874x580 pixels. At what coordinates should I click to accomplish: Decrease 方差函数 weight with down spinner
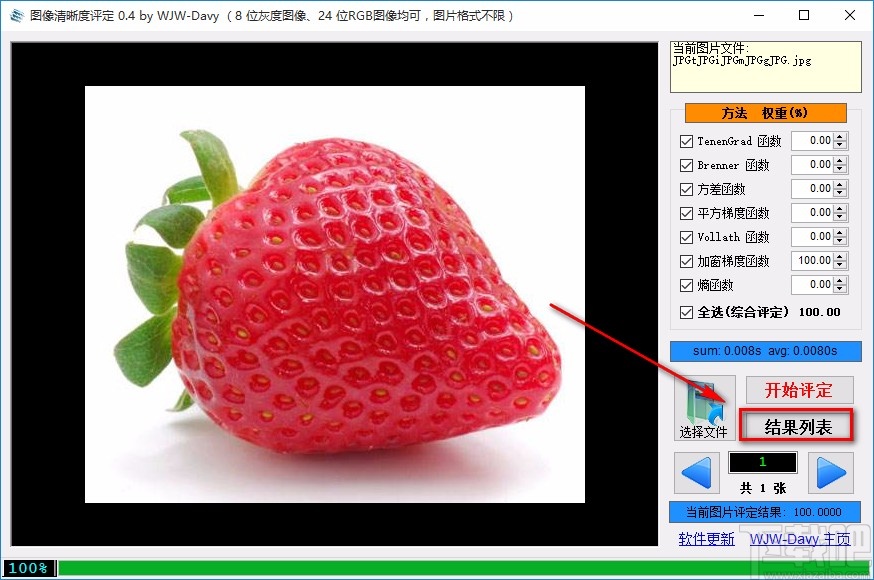click(x=841, y=193)
